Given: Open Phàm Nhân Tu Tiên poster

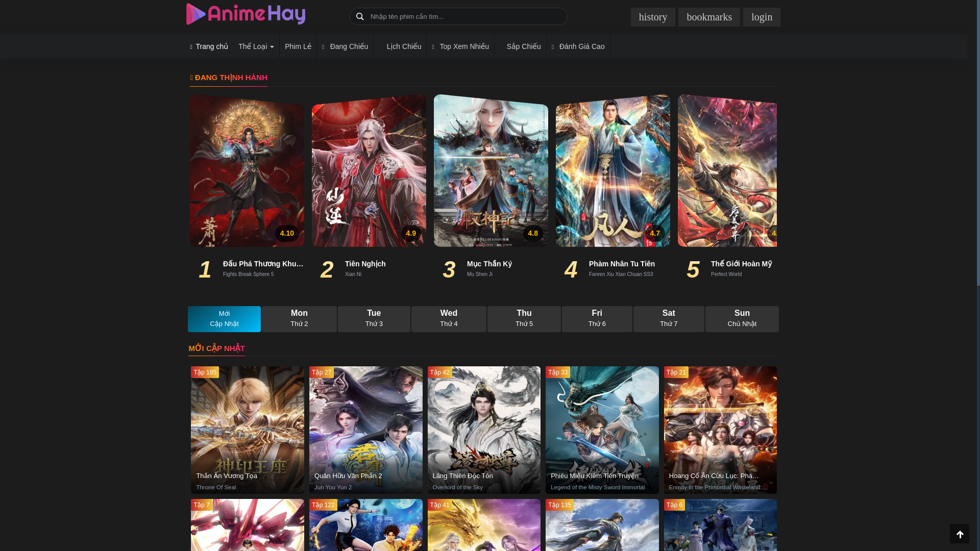Looking at the screenshot, I should pyautogui.click(x=613, y=170).
